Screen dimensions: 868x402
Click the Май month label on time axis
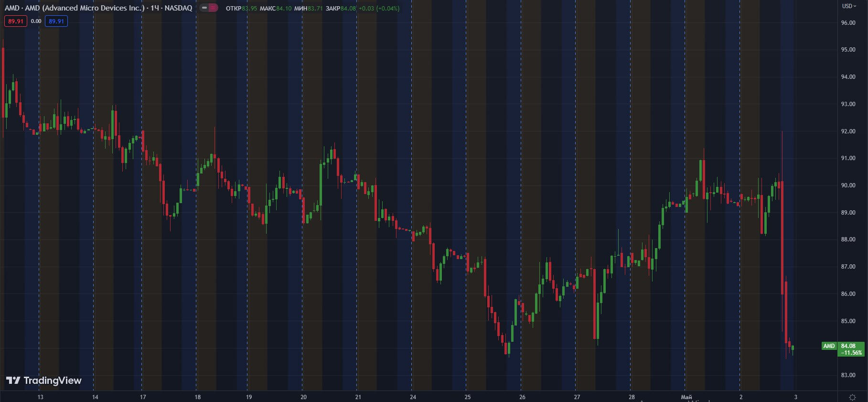686,397
